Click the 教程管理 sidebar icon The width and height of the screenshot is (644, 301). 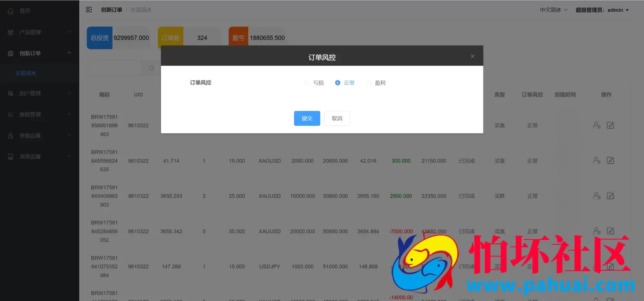coord(11,115)
